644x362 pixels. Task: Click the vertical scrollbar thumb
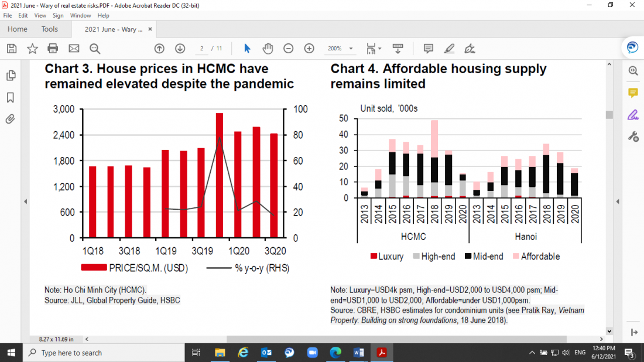(x=609, y=114)
